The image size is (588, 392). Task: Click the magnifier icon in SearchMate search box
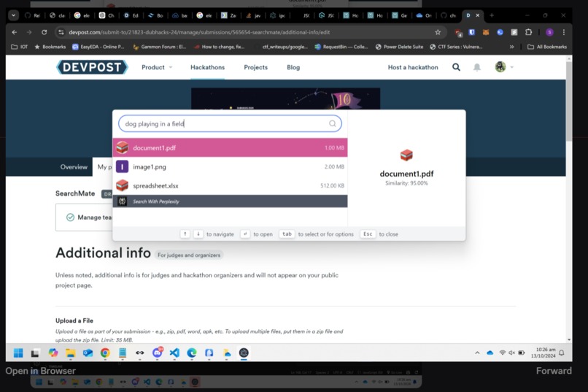click(332, 123)
